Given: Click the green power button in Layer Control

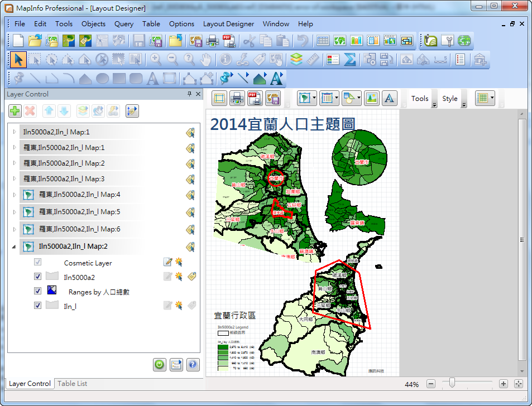Looking at the screenshot, I should [160, 365].
